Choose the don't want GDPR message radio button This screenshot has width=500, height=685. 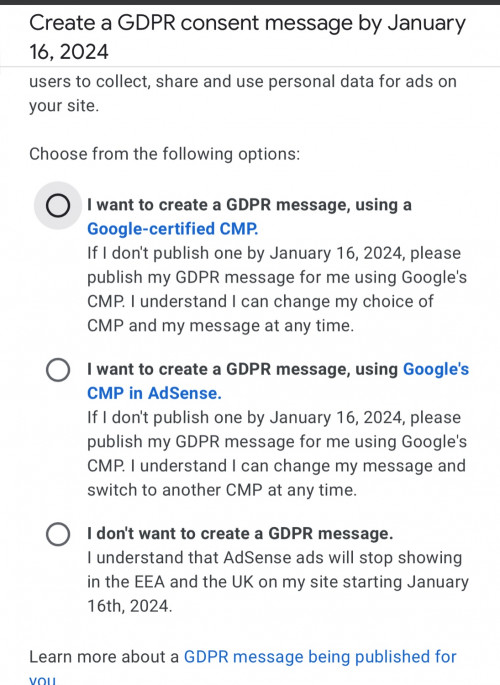(58, 534)
